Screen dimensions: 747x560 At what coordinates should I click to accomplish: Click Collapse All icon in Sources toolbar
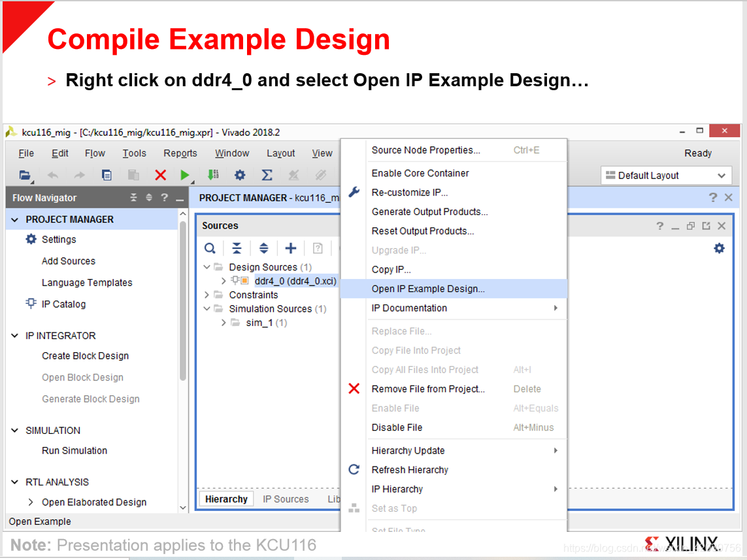(237, 248)
